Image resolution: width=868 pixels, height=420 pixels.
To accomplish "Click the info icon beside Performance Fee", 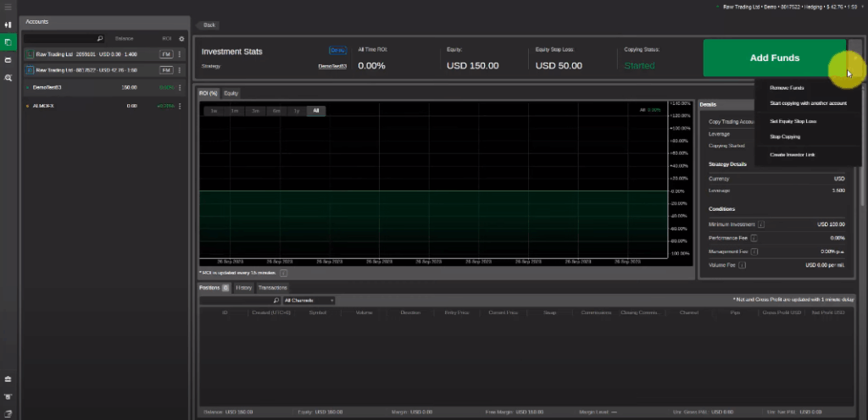I will [x=754, y=238].
